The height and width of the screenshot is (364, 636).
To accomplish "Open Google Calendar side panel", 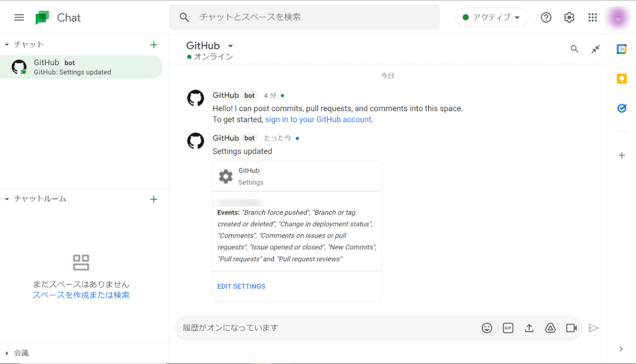I will pyautogui.click(x=621, y=49).
